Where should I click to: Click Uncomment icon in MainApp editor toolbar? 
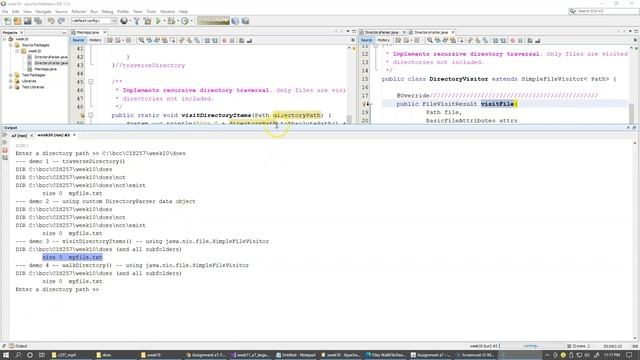249,40
